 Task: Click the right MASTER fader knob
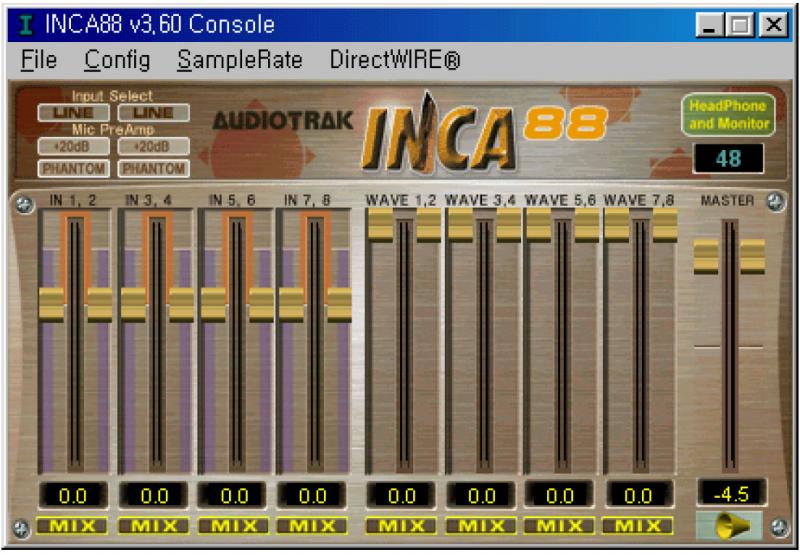coord(753,257)
